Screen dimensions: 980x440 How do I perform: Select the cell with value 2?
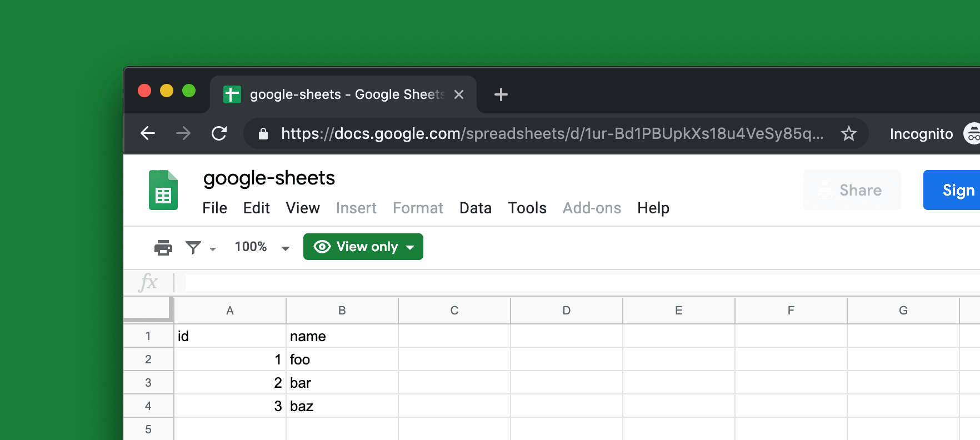(230, 383)
